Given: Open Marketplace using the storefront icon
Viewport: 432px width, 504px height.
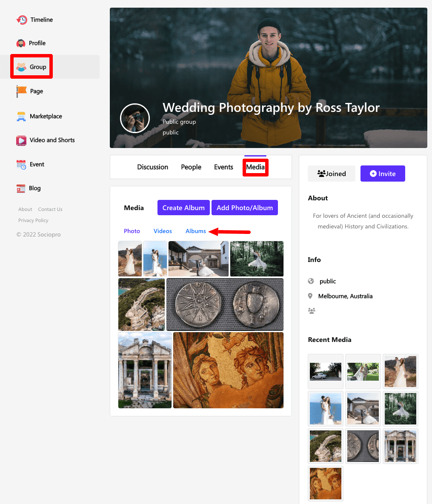Looking at the screenshot, I should tap(21, 116).
